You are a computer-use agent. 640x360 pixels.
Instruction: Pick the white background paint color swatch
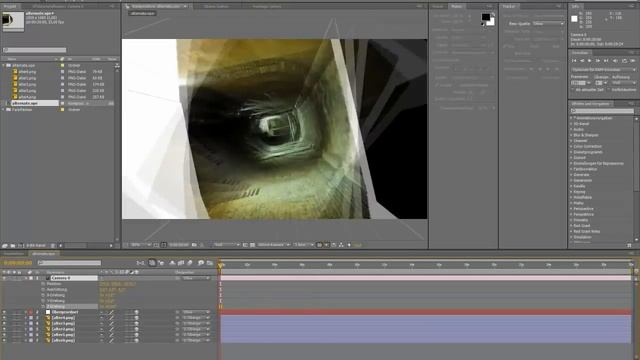[491, 22]
